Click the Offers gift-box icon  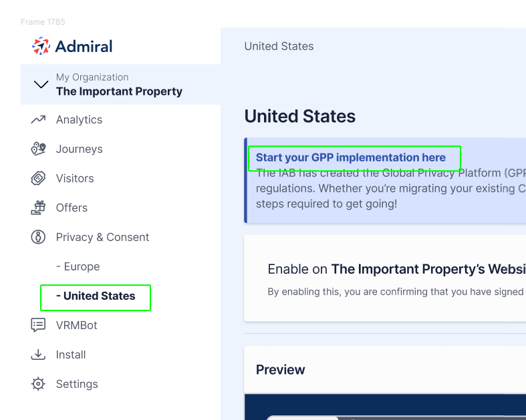point(38,208)
